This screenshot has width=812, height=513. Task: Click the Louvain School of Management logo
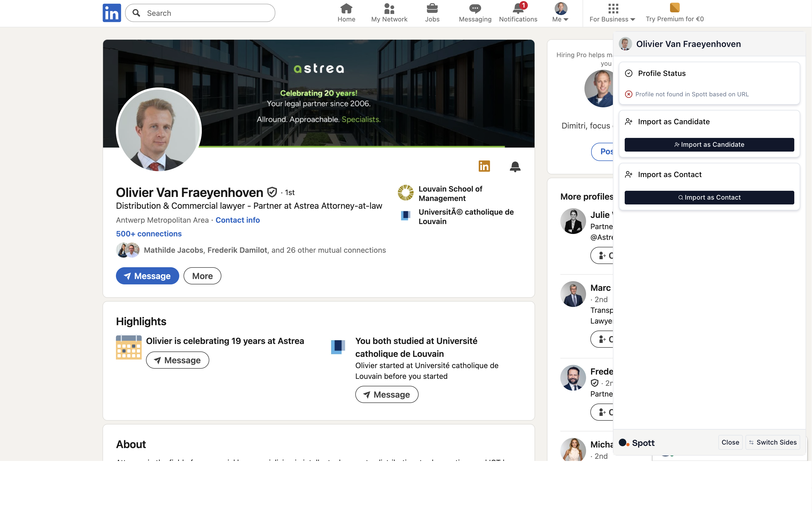click(405, 193)
